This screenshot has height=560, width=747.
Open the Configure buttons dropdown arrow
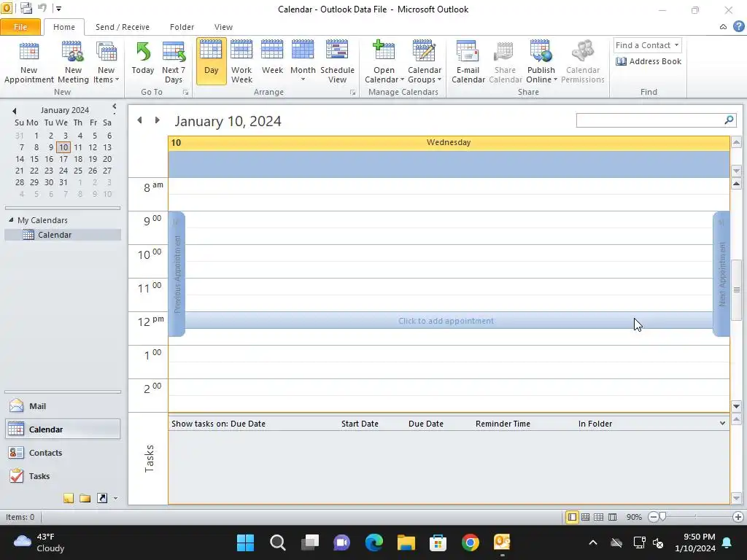[115, 499]
